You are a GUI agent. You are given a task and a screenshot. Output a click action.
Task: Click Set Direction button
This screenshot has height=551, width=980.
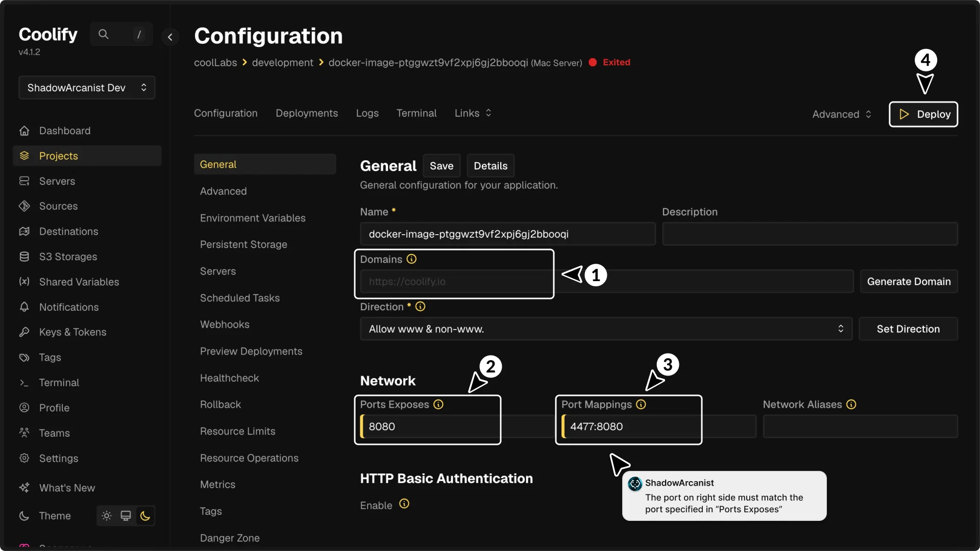(x=908, y=329)
